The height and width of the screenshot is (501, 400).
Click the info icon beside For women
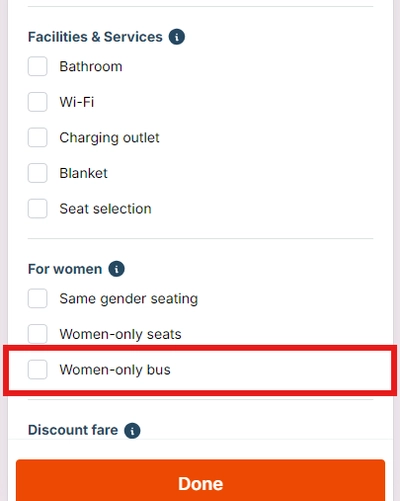click(x=116, y=269)
